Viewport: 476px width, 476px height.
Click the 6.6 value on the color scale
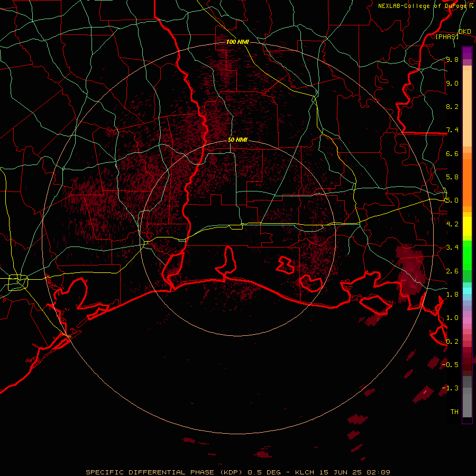(452, 154)
